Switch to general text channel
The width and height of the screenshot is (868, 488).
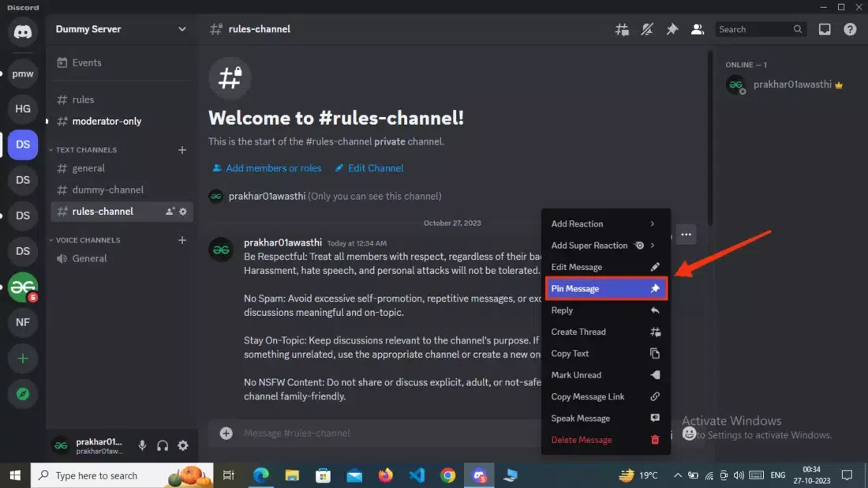(x=122, y=168)
